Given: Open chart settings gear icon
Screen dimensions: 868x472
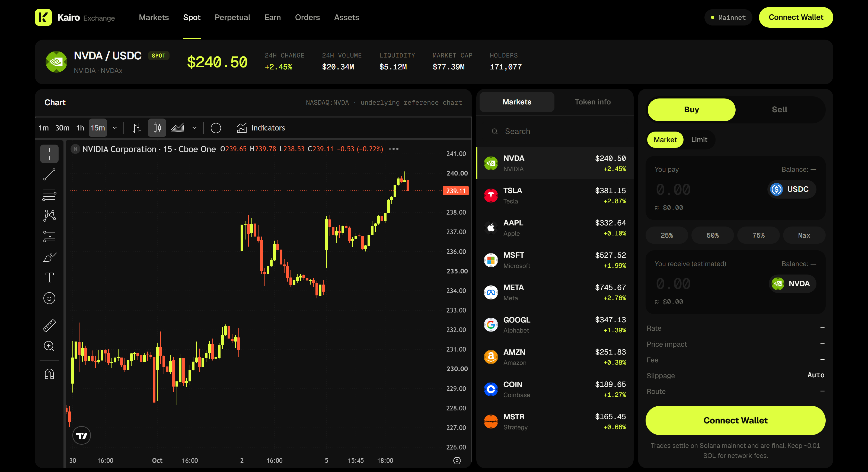Looking at the screenshot, I should [457, 461].
